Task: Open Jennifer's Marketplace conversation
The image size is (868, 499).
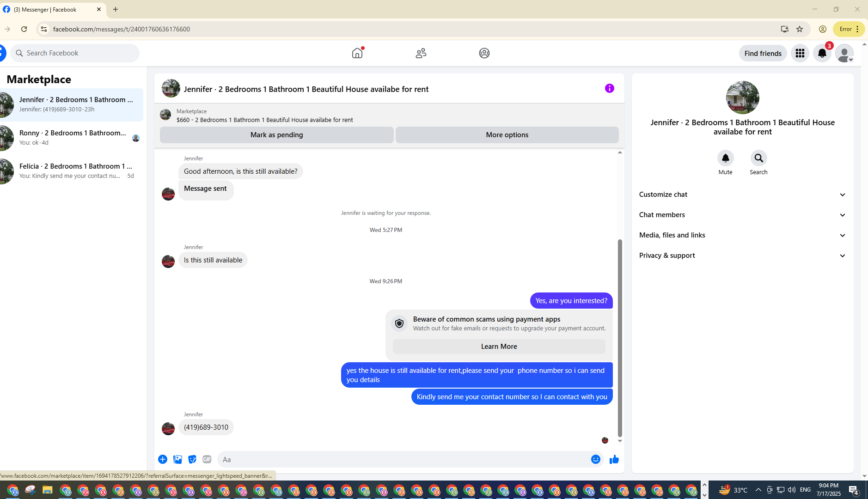Action: 72,105
